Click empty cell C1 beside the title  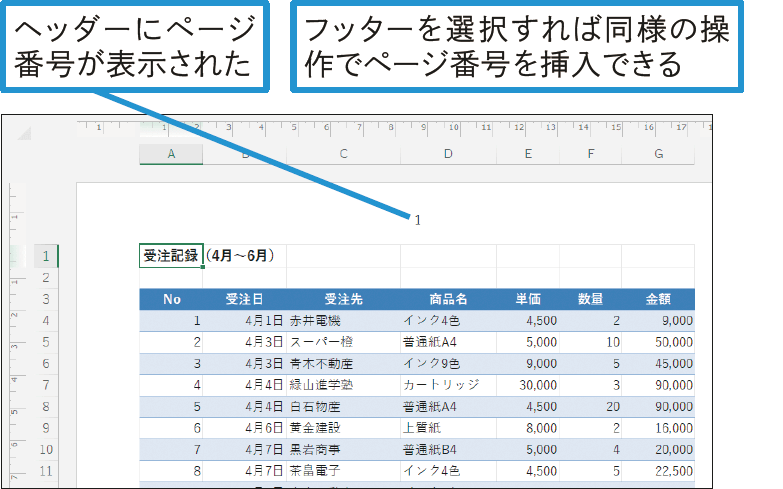coord(344,256)
